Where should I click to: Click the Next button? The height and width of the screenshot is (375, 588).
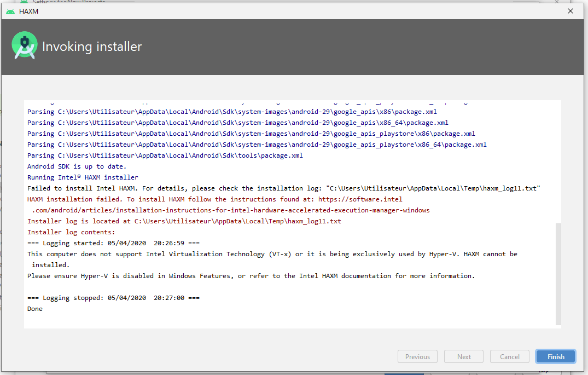point(464,356)
